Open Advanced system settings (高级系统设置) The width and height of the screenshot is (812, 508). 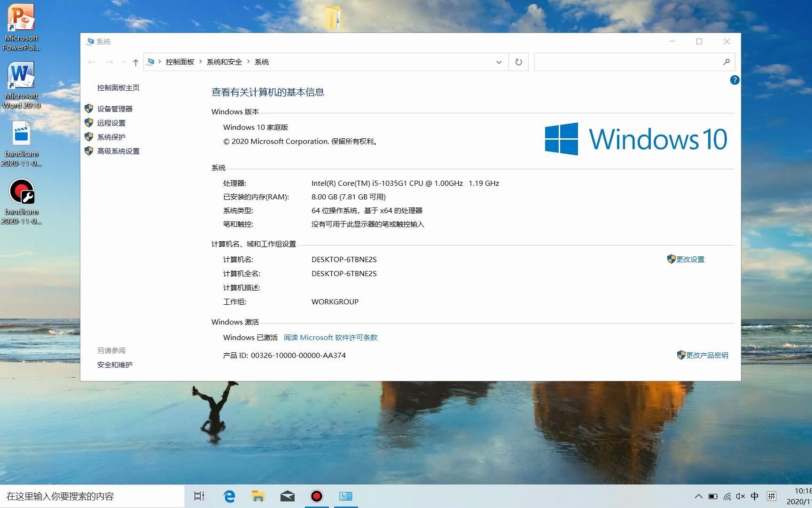click(x=118, y=151)
